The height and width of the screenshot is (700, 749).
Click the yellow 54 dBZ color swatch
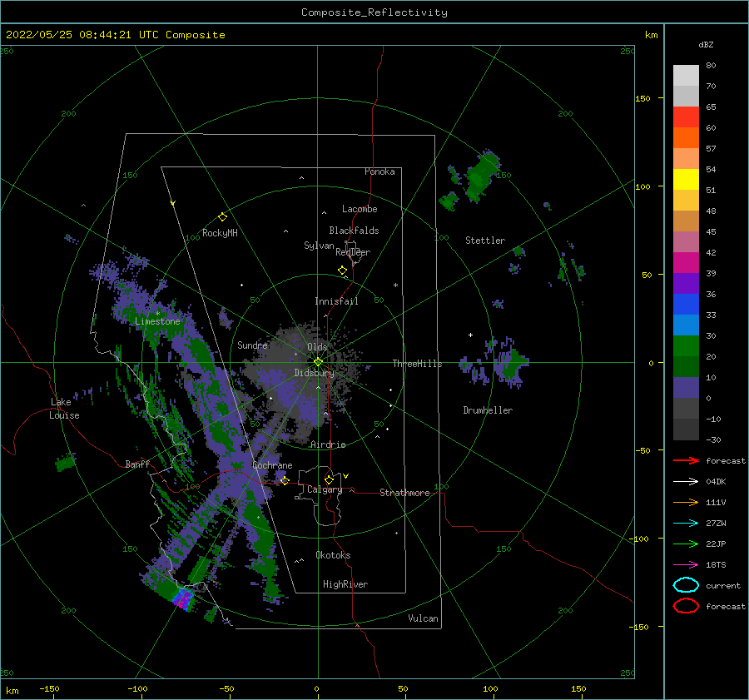[x=686, y=180]
